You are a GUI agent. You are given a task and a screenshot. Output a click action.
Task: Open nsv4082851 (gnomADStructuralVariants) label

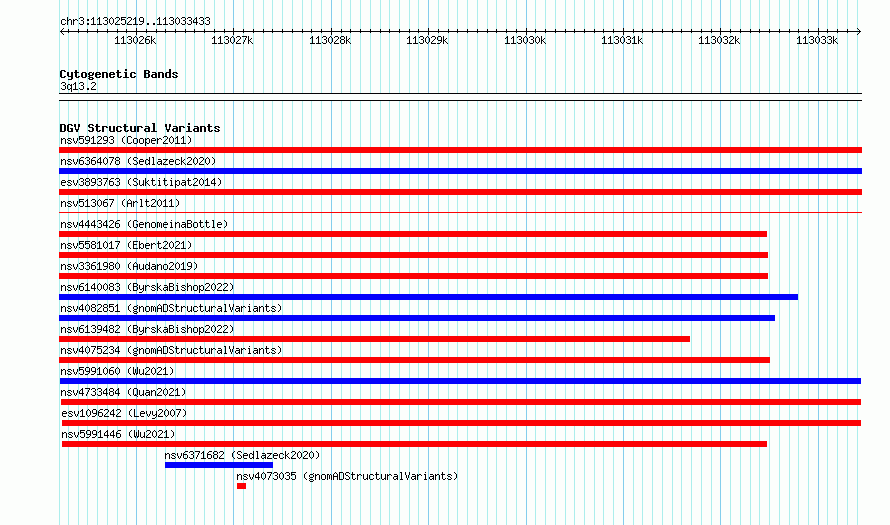coord(171,308)
